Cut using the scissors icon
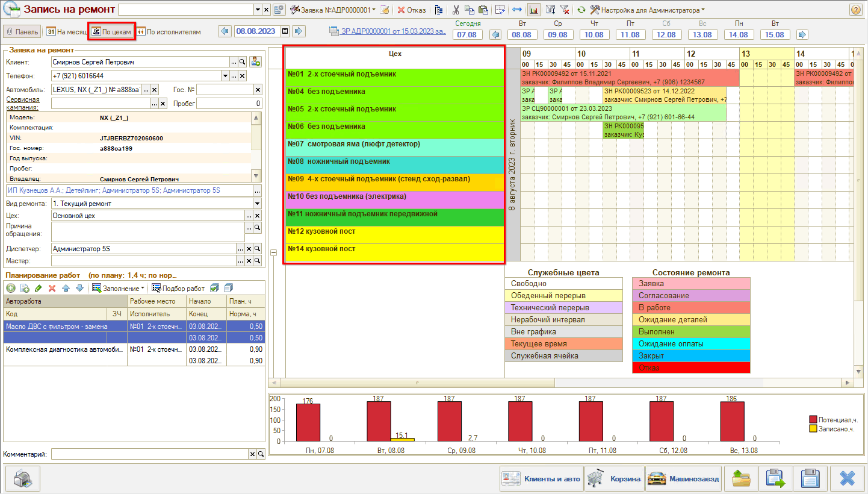 [x=456, y=10]
